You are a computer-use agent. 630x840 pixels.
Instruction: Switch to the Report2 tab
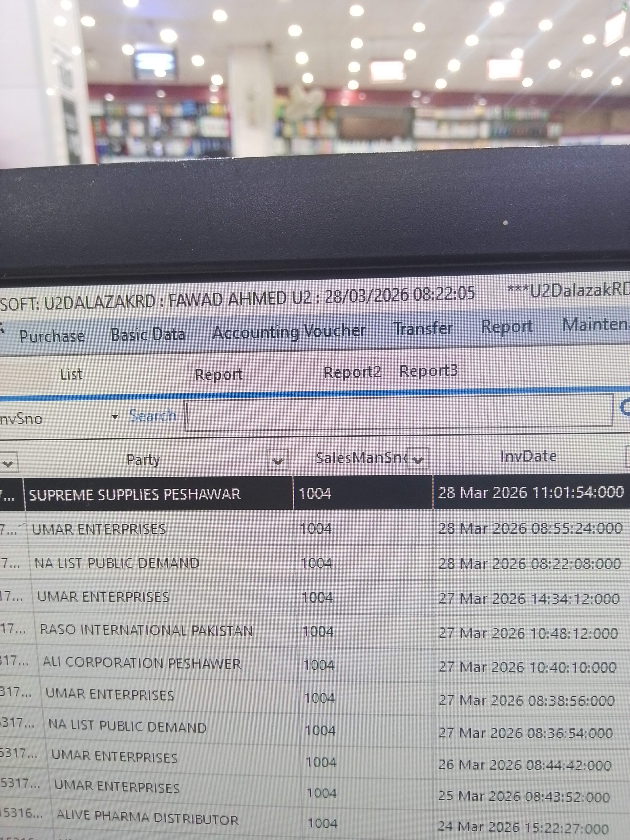pos(352,372)
